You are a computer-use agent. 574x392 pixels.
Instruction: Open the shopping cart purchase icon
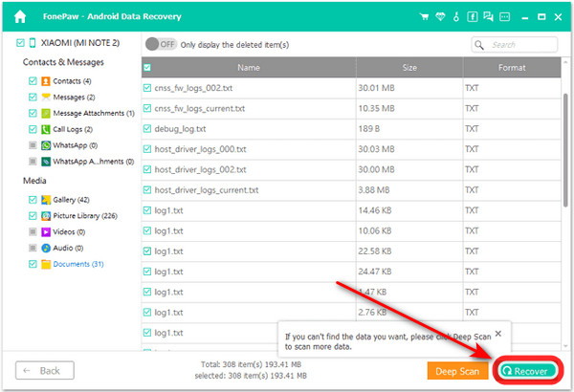click(425, 17)
